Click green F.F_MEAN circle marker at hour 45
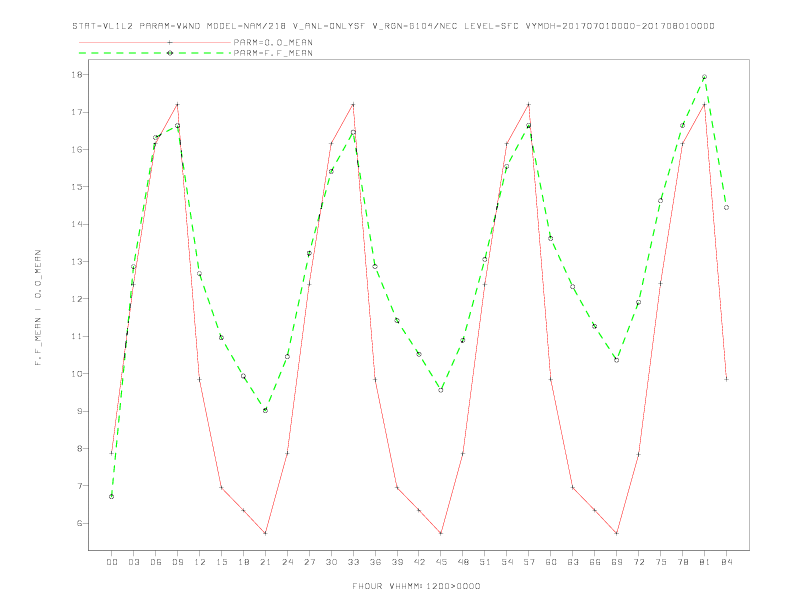 click(x=441, y=390)
